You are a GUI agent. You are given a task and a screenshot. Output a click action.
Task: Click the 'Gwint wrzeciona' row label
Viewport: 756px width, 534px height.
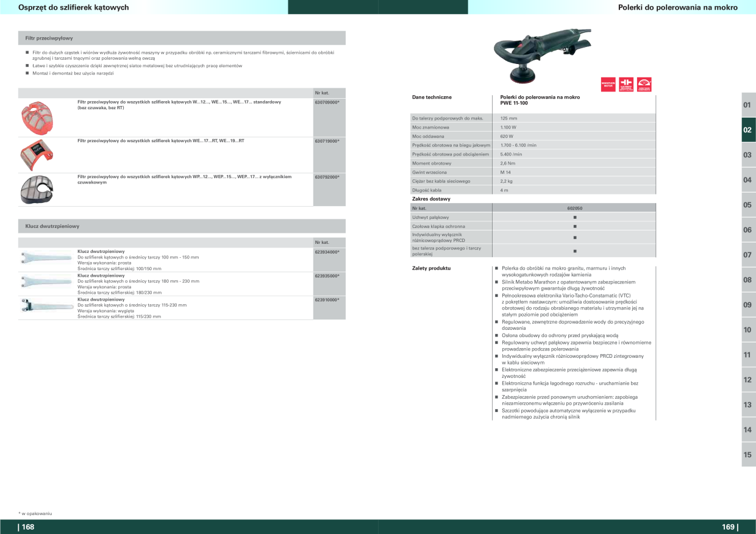[x=429, y=173]
